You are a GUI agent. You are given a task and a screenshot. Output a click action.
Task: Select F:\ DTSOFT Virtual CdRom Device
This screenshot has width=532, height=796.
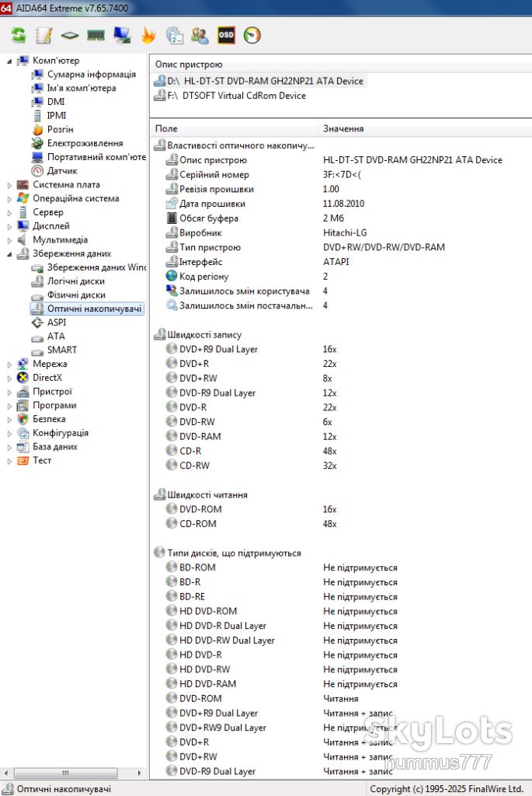(230, 96)
